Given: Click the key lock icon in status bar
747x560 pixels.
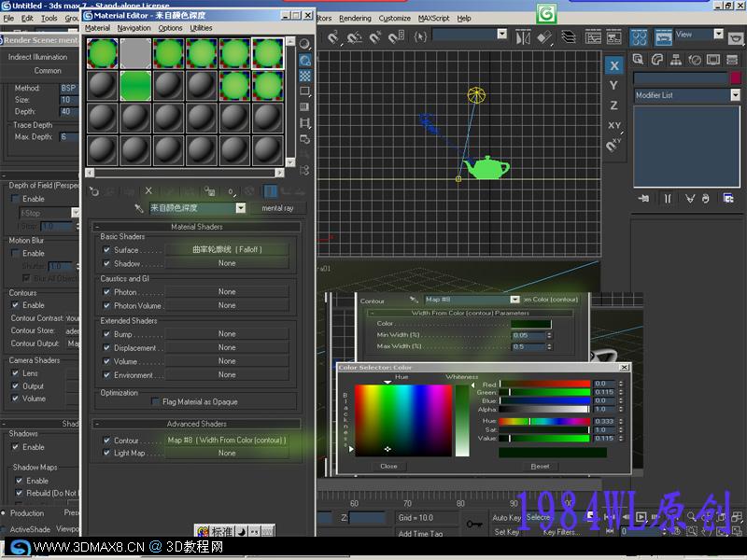Looking at the screenshot, I should (474, 524).
